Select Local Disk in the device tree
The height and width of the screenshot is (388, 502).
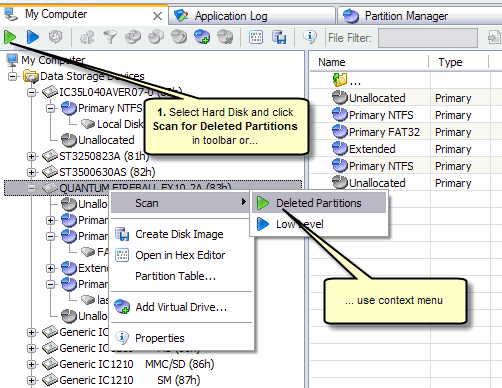point(120,124)
